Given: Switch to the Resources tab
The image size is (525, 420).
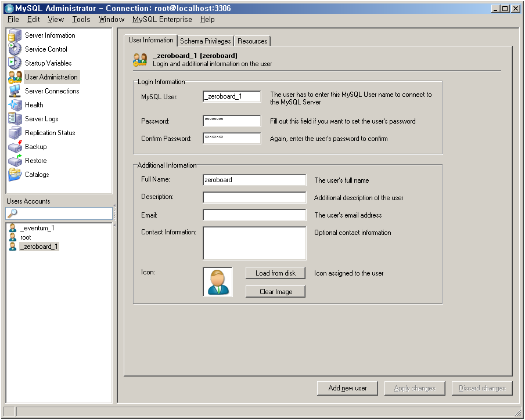Looking at the screenshot, I should (253, 41).
